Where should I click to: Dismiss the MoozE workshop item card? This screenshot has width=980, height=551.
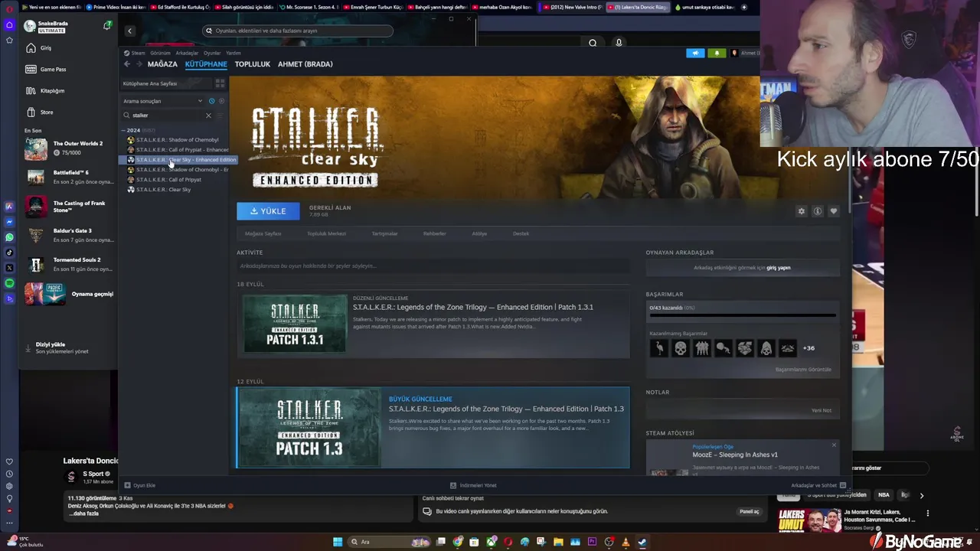[x=834, y=445]
